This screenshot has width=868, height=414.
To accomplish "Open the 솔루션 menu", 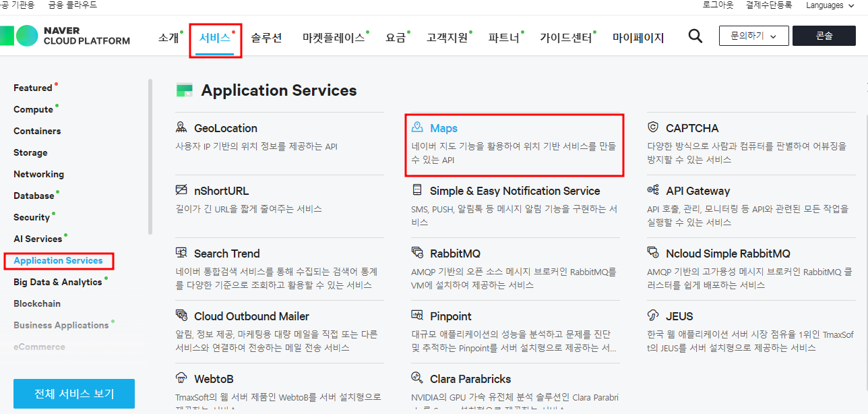I will point(266,38).
